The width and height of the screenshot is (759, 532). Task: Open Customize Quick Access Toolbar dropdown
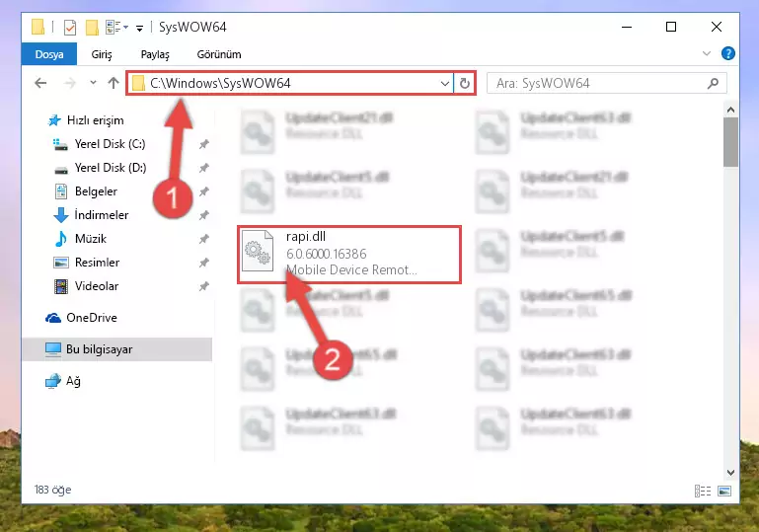(139, 28)
